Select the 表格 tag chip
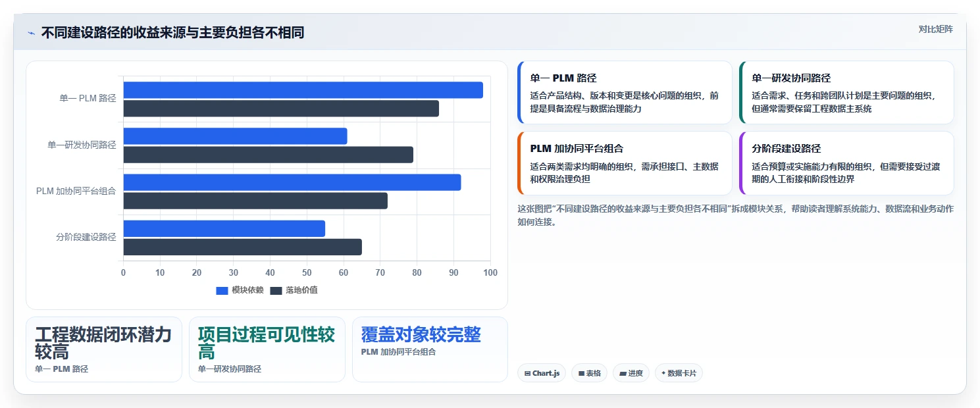This screenshot has height=408, width=980. coord(589,373)
